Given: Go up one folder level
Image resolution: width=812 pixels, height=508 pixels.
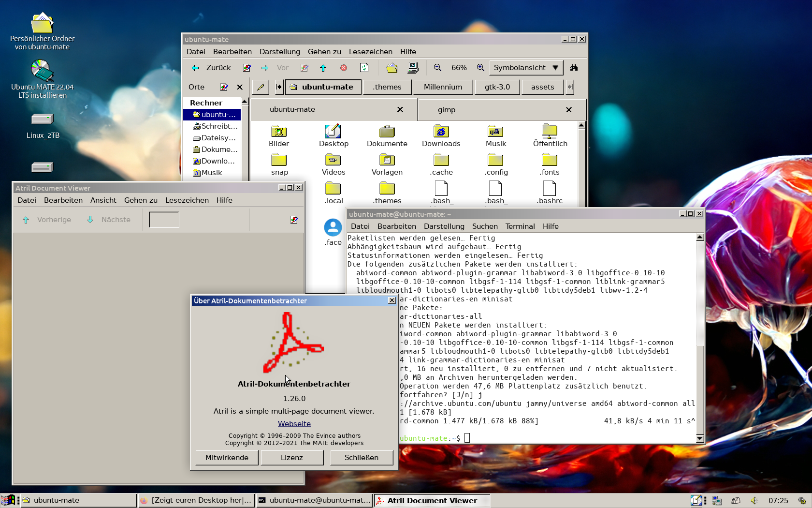Looking at the screenshot, I should tap(323, 68).
